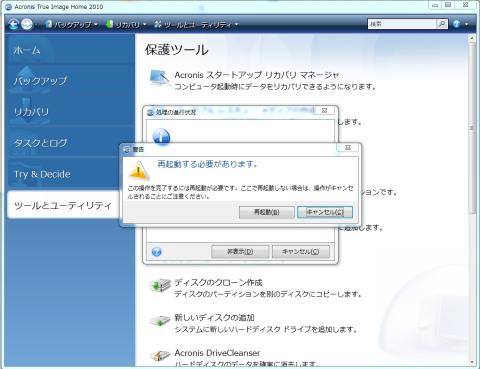
Task: Click the ディスクのクローン作成 icon
Action: pyautogui.click(x=160, y=286)
